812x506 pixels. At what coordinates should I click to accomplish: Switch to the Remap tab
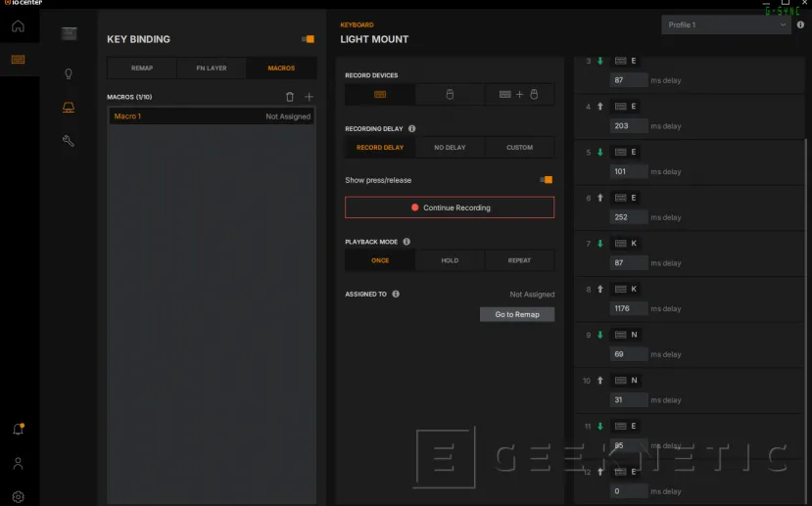coord(142,69)
